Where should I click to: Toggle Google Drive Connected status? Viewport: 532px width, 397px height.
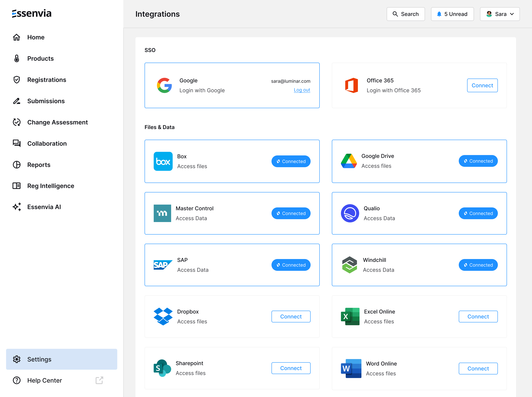coord(478,161)
